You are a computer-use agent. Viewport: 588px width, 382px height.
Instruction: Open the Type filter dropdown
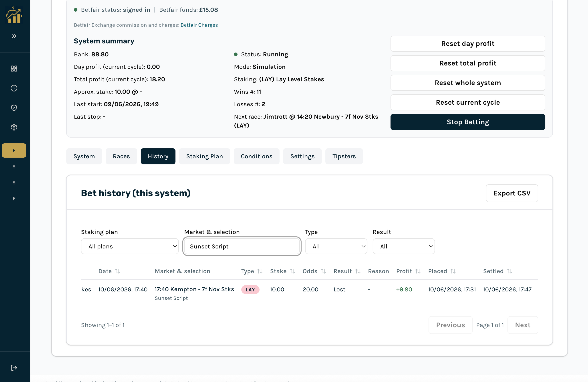336,246
